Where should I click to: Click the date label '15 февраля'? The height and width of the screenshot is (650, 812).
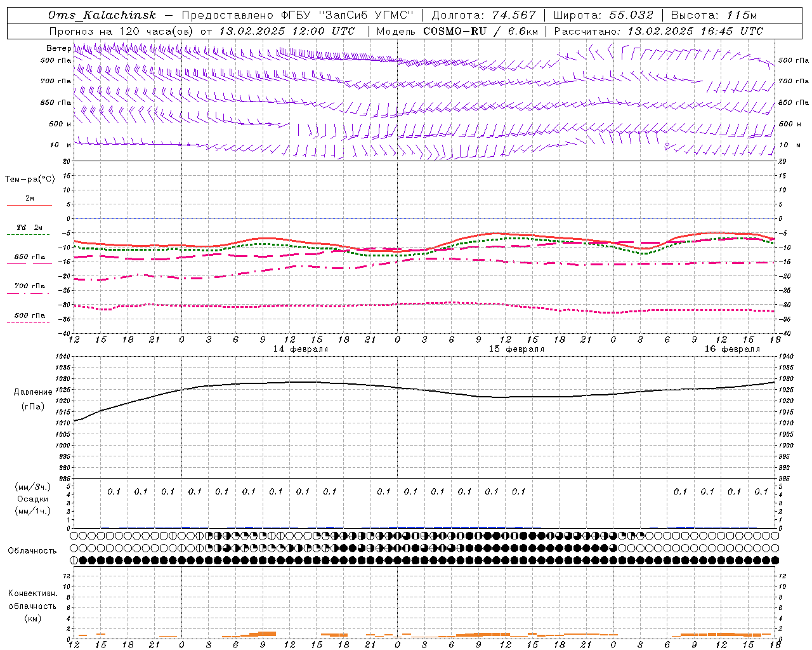[x=516, y=349]
